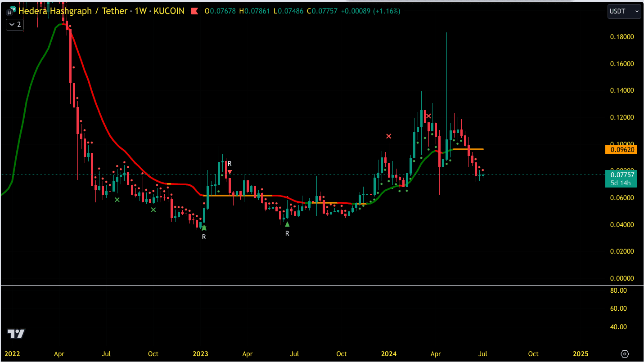
Task: Click the 2022 label on time axis
Action: click(x=12, y=354)
